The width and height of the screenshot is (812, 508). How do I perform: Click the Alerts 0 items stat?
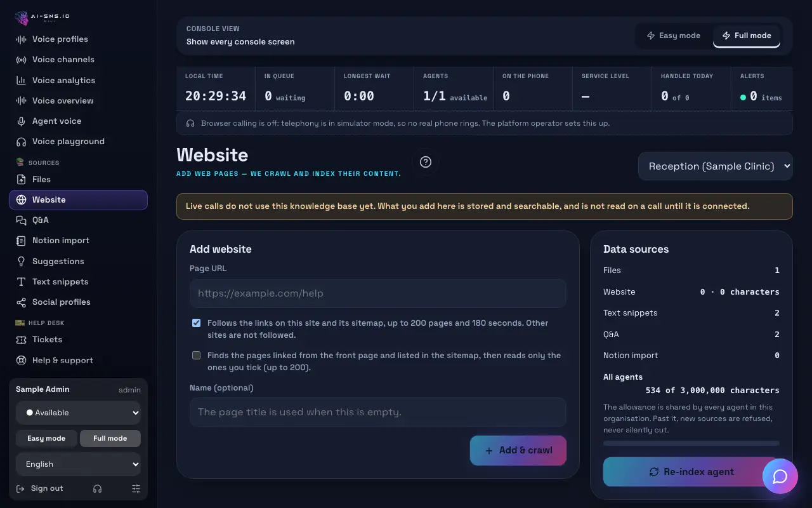761,88
